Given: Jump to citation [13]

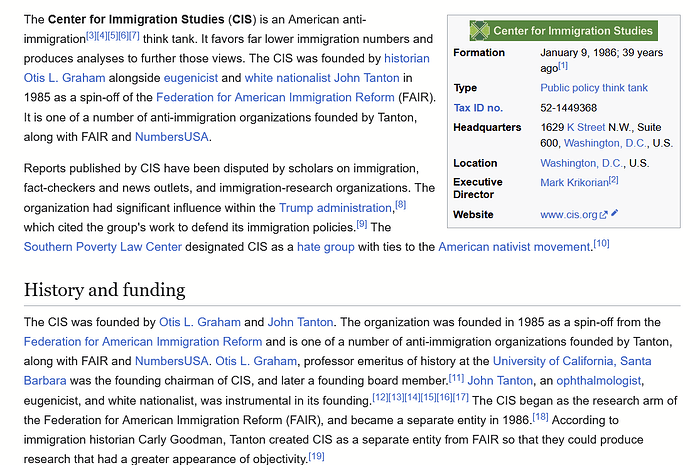Looking at the screenshot, I should click(x=396, y=397).
